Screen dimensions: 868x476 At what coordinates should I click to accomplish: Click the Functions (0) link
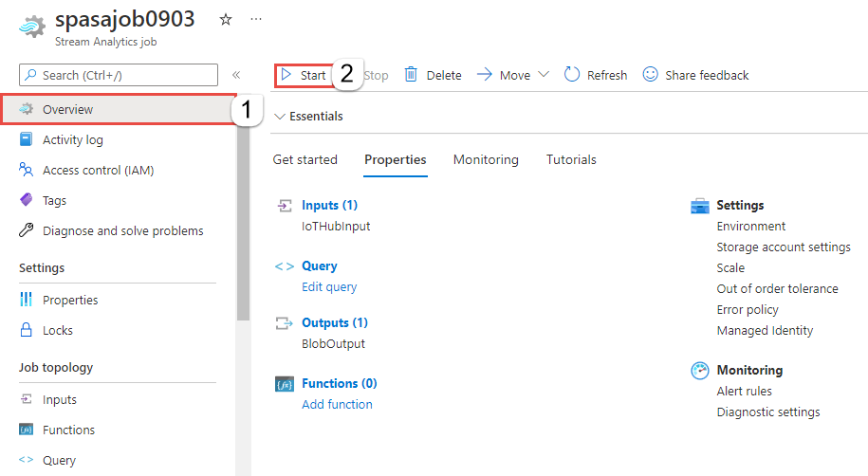tap(340, 383)
